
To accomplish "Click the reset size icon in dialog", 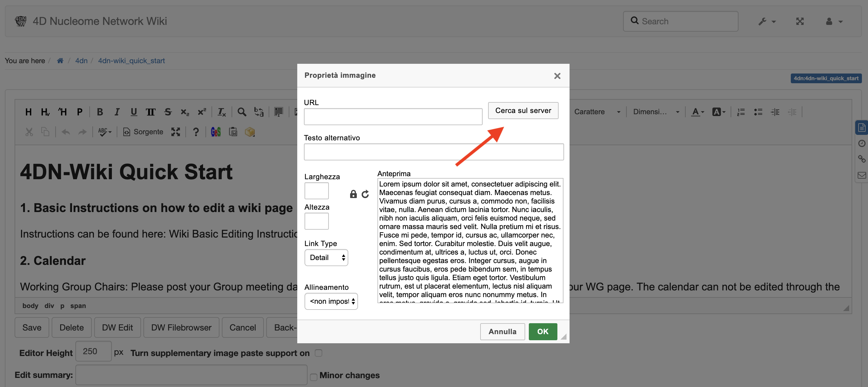I will click(x=365, y=194).
